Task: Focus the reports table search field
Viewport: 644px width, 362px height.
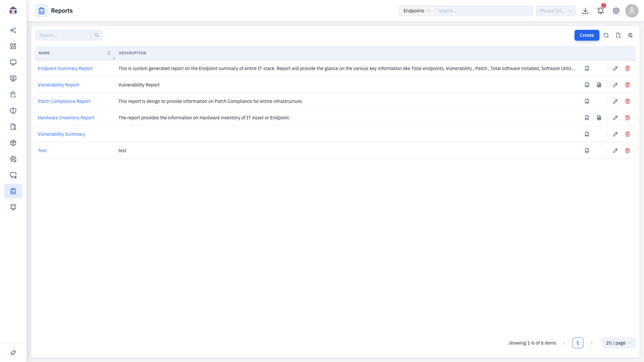Action: tap(63, 35)
